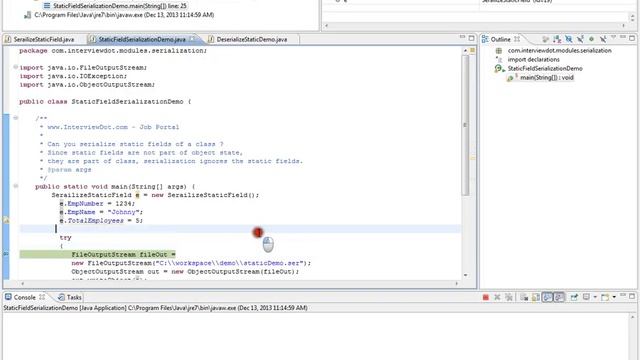Toggle Show Console When Standard Out Changes
Viewport: 640px width, 360px height.
[547, 298]
